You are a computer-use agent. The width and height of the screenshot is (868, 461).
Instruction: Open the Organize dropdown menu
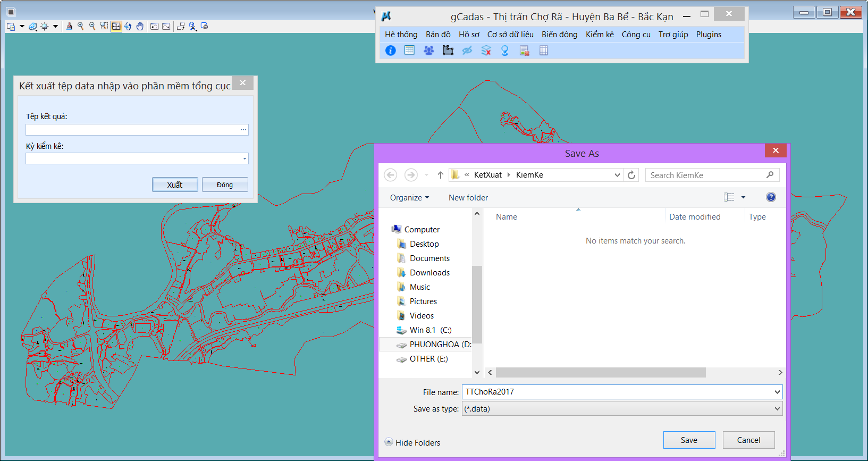click(x=409, y=198)
